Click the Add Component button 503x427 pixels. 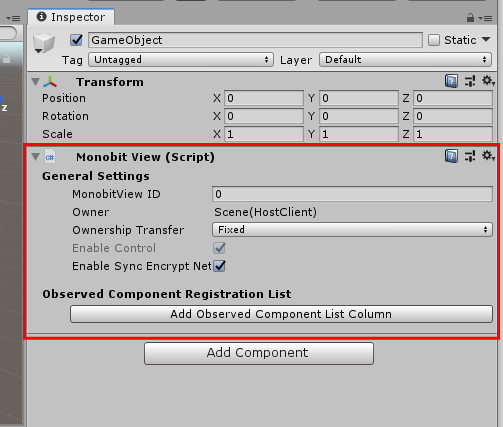259,353
